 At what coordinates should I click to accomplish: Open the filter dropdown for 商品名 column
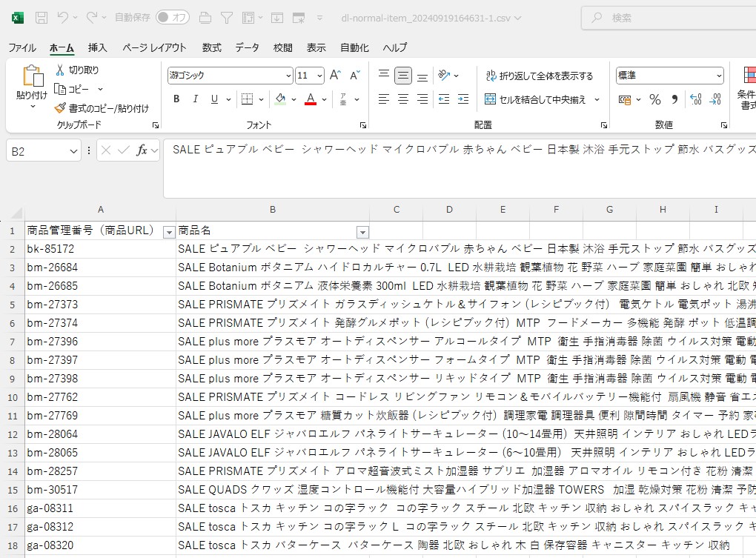point(362,232)
